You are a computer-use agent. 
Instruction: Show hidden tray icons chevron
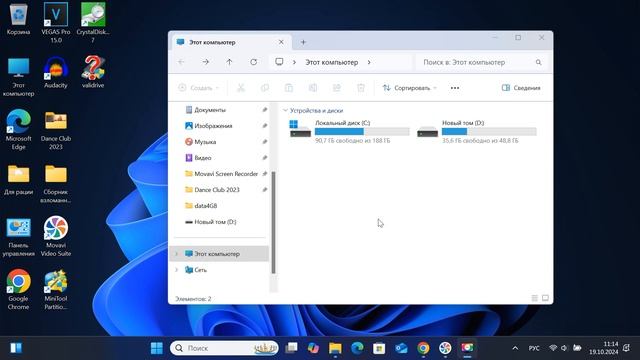tap(515, 348)
